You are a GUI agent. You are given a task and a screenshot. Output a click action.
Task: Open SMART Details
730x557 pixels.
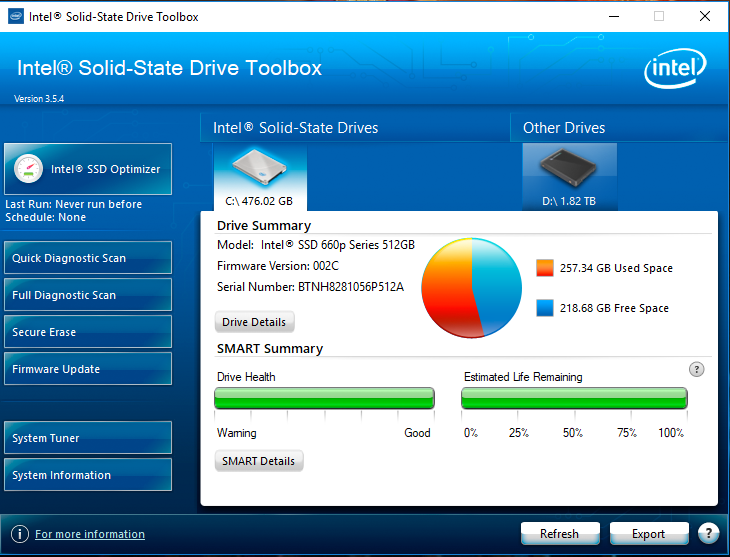coord(258,461)
